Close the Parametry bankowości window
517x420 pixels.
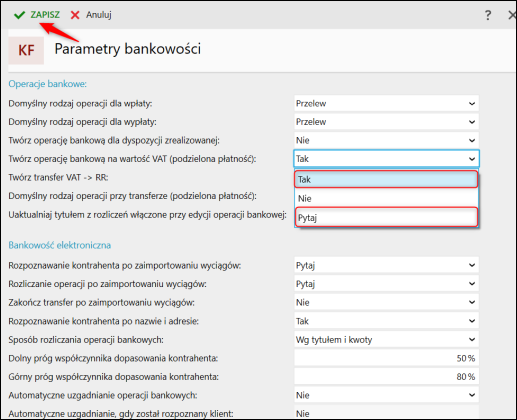[x=512, y=15]
